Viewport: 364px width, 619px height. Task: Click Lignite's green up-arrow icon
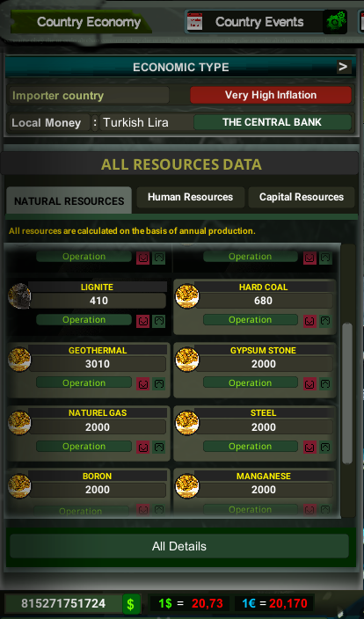point(159,321)
